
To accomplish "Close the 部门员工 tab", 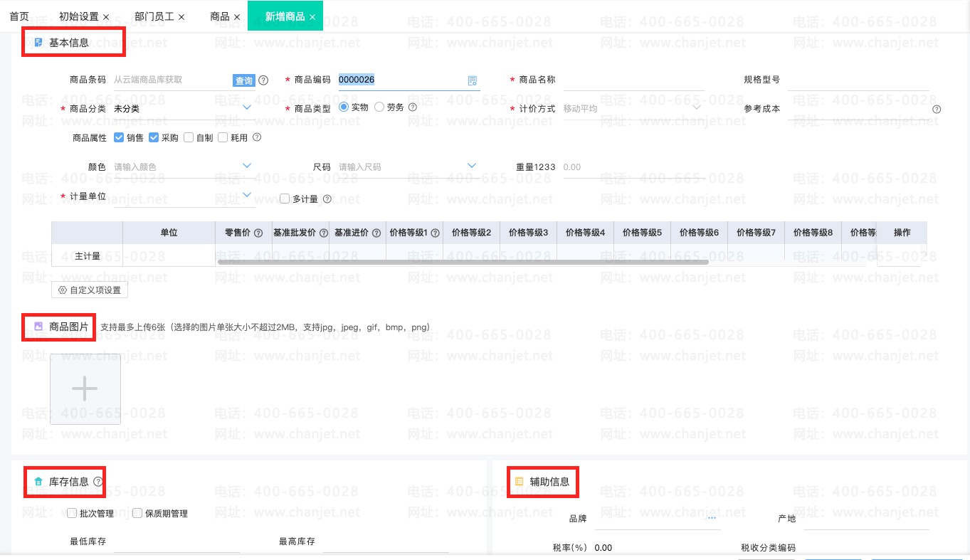I will 181,16.
